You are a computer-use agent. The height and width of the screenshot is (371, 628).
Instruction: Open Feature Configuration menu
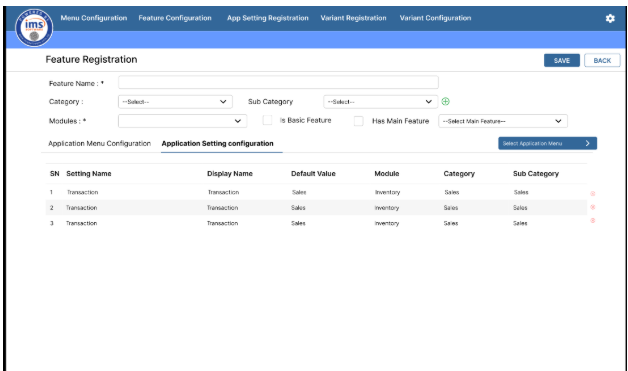(x=175, y=18)
